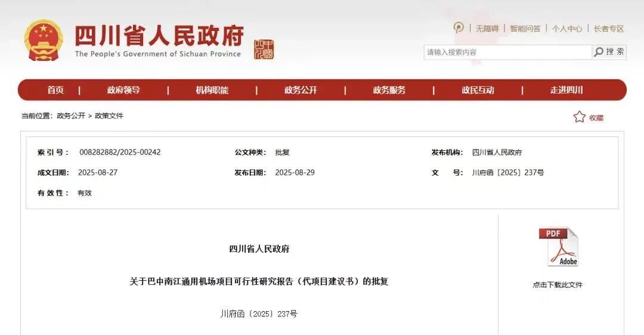644x335 pixels.
Task: Click the star 收藏 favorite icon
Action: tap(579, 117)
